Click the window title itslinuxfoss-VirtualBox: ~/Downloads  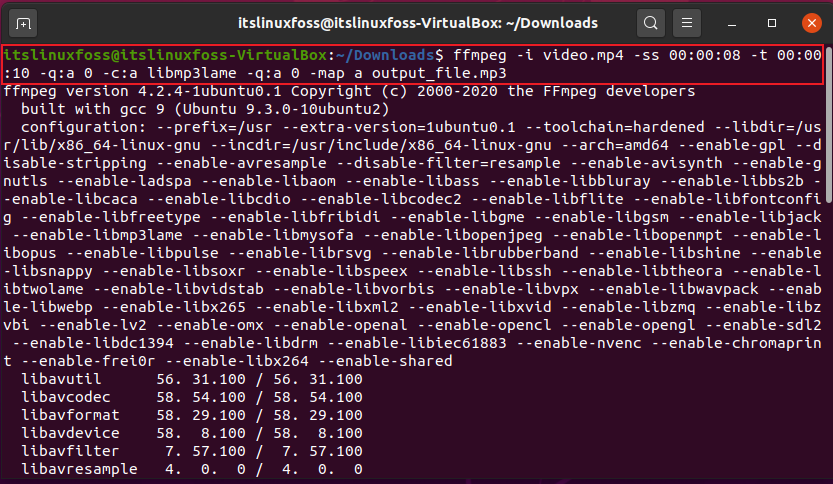click(418, 23)
